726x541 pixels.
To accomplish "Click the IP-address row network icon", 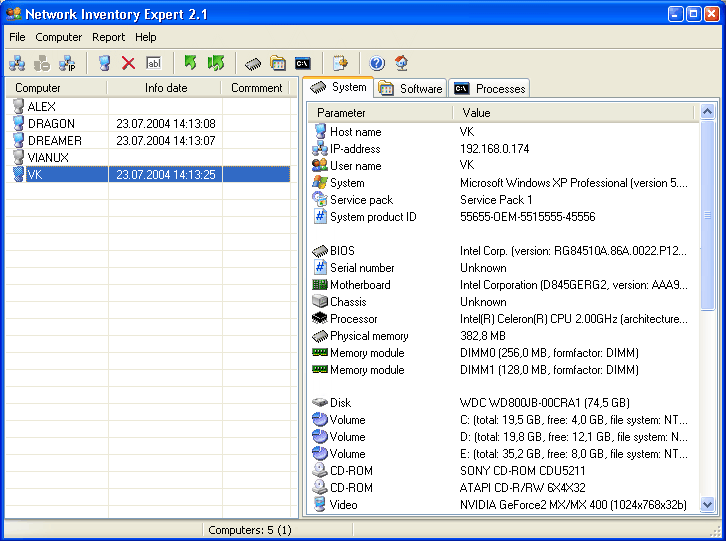I will (320, 149).
